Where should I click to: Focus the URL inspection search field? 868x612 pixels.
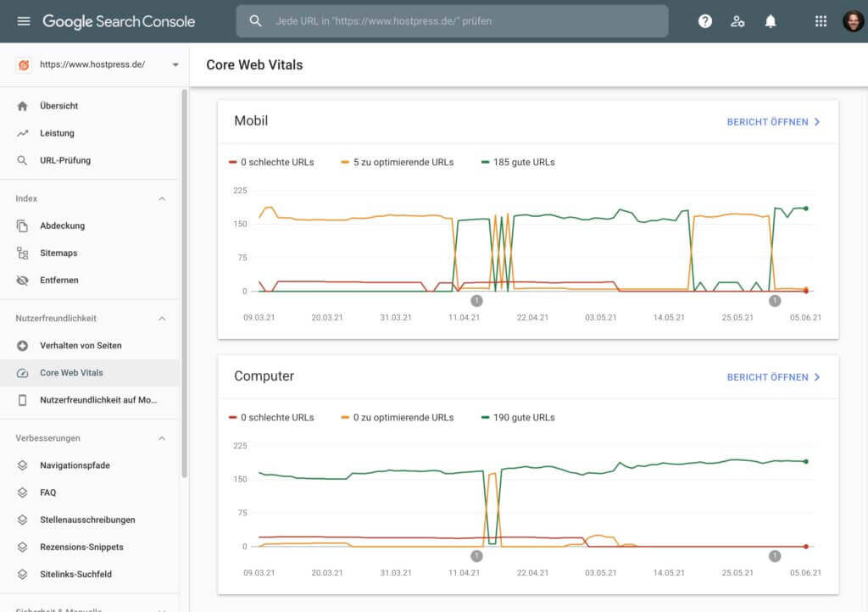452,21
